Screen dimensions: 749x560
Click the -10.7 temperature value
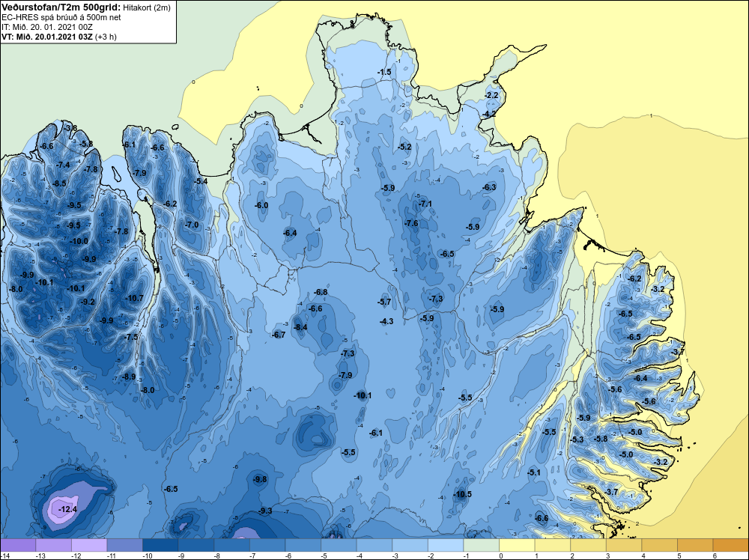(134, 298)
